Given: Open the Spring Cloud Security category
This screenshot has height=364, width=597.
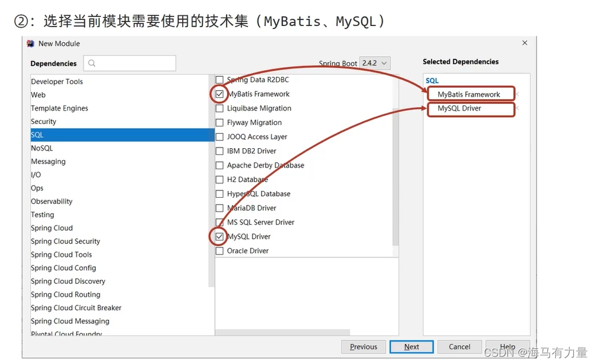Looking at the screenshot, I should [119, 241].
